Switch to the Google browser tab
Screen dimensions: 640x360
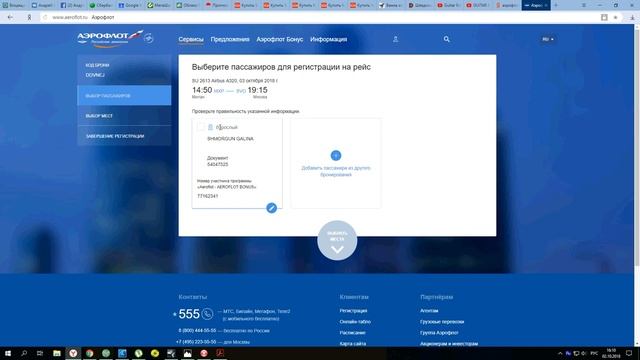(x=130, y=5)
